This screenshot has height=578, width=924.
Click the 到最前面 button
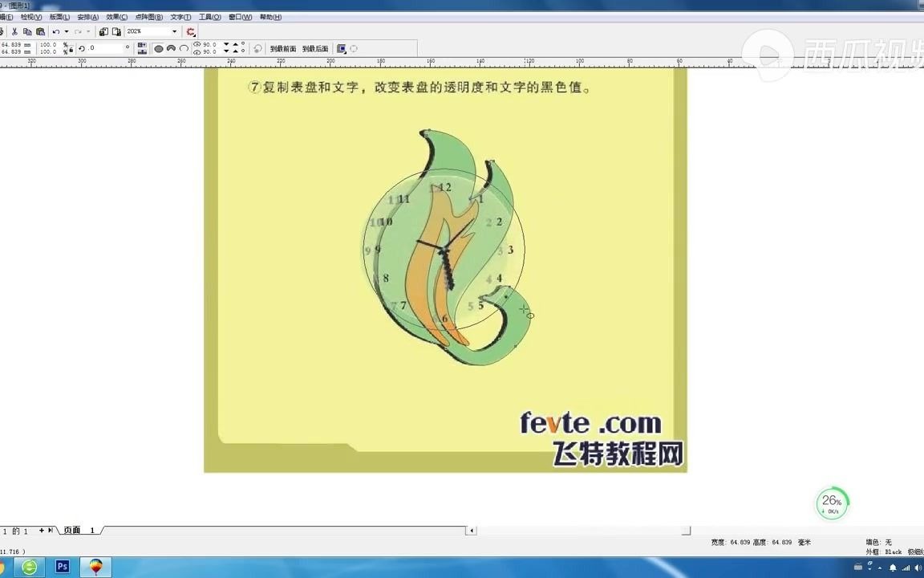(x=284, y=48)
